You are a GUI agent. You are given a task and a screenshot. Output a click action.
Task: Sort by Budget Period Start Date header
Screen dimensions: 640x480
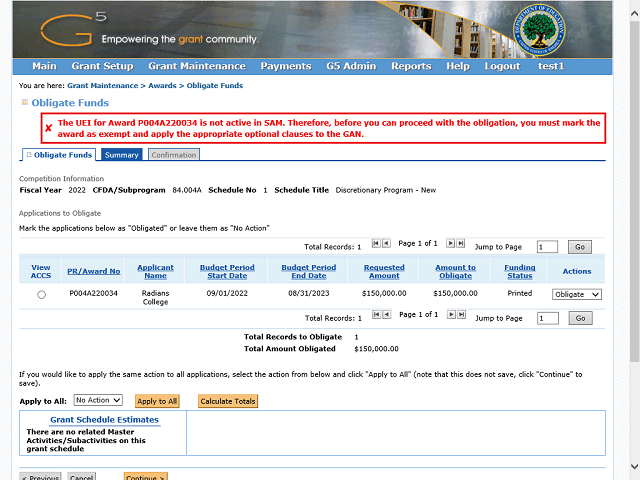(227, 271)
